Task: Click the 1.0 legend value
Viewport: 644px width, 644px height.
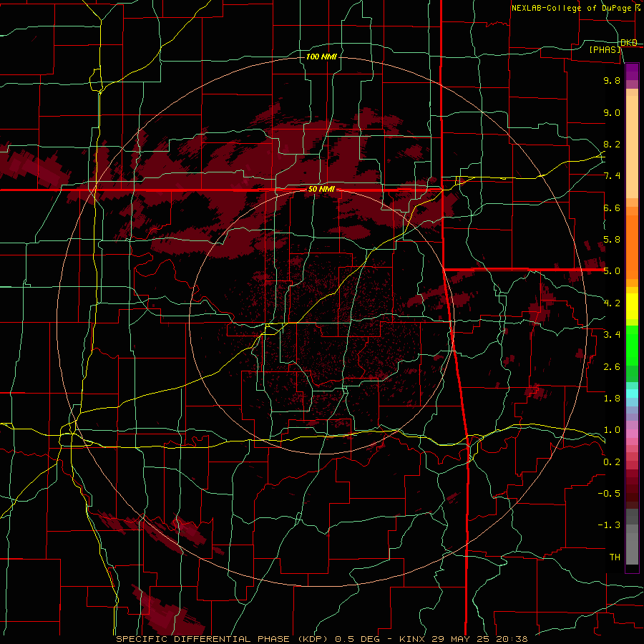Action: [612, 430]
